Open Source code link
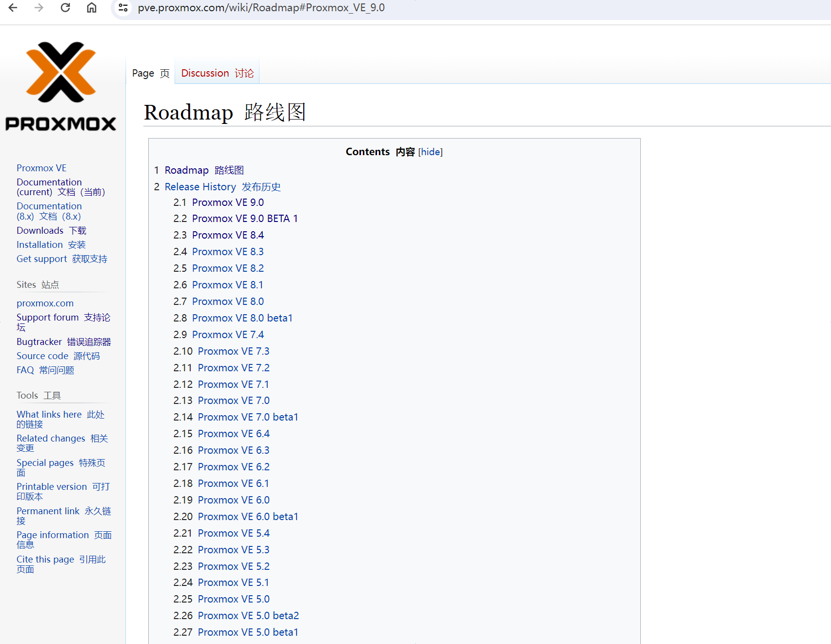This screenshot has height=644, width=831. 58,356
